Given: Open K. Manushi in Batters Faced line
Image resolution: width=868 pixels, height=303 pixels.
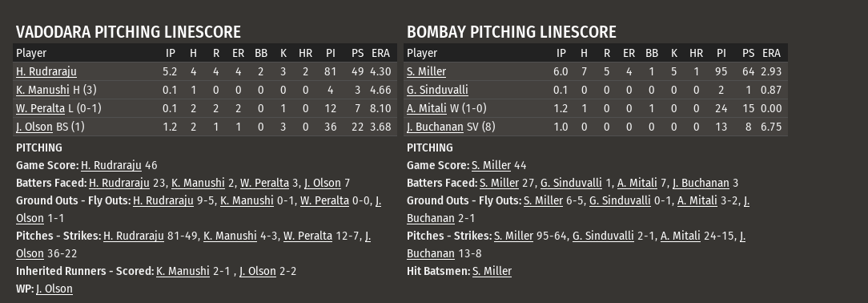Looking at the screenshot, I should point(198,183).
